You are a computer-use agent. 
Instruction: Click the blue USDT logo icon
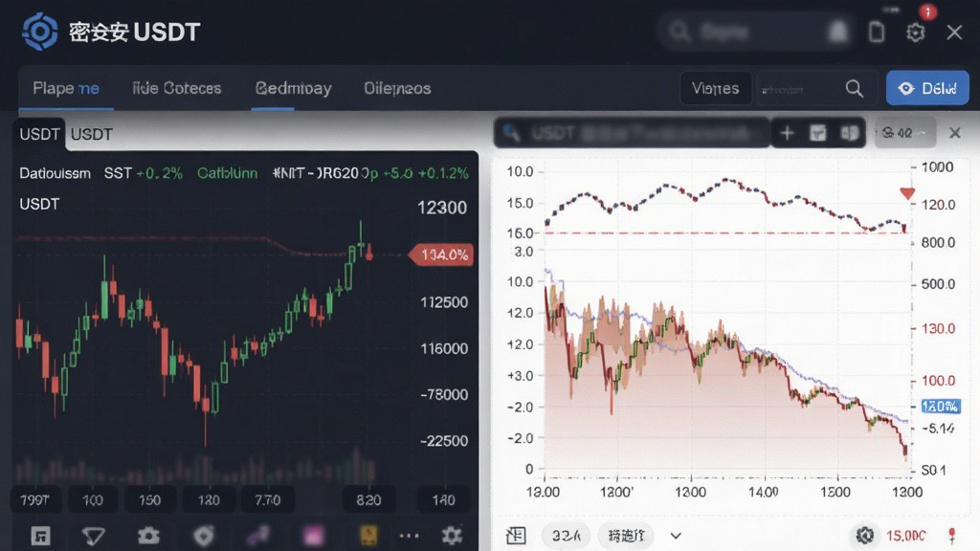[40, 32]
